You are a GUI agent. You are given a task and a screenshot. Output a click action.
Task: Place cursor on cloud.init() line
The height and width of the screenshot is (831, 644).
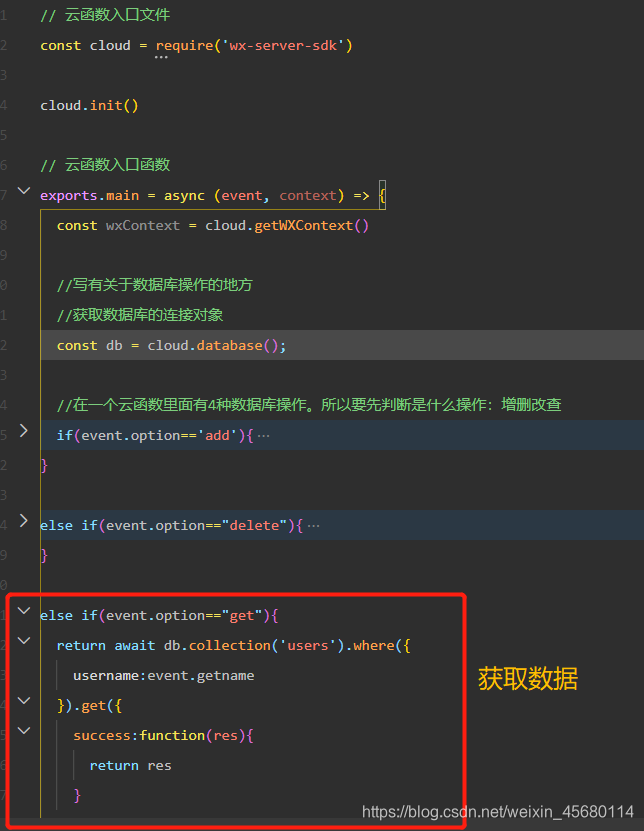(89, 105)
